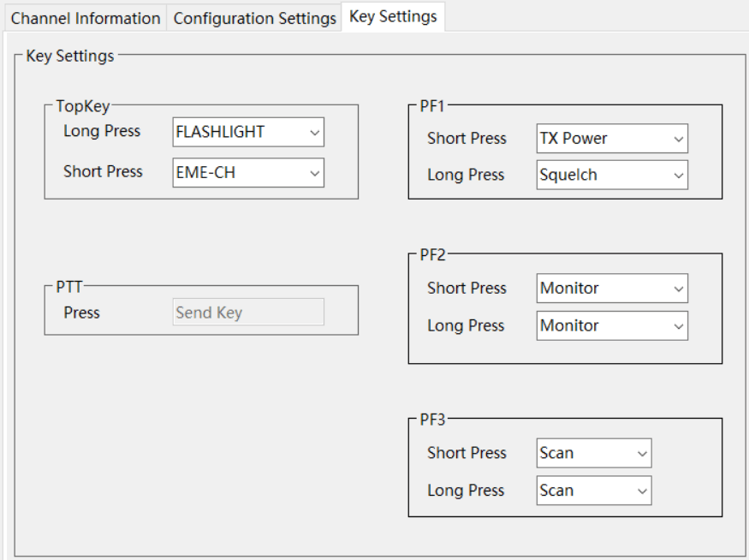Click the TopKey Short Press label
The height and width of the screenshot is (560, 749).
pos(103,171)
